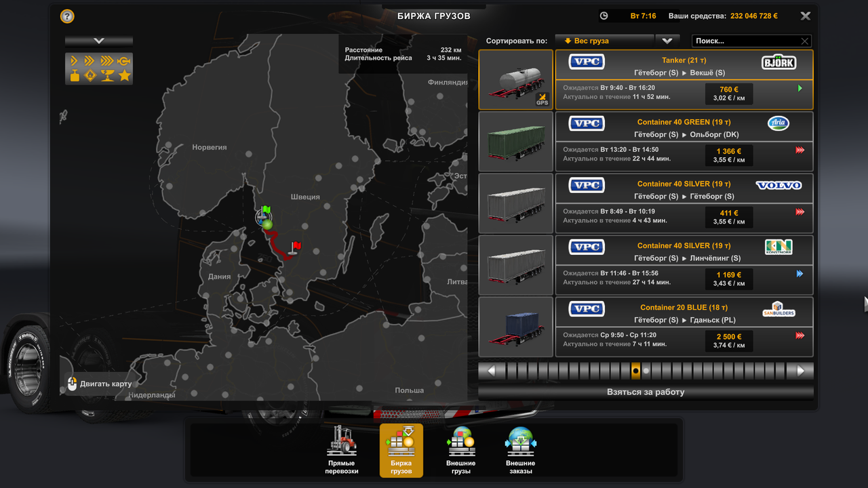The width and height of the screenshot is (868, 488).
Task: Select the long distance triple-chevron filter
Action: [x=106, y=60]
